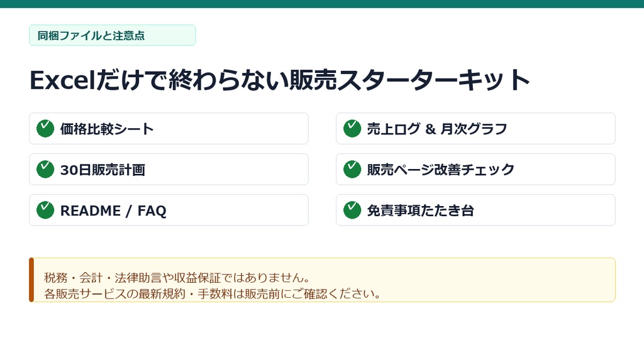This screenshot has height=338, width=644.
Task: Select the 販売ページ改善チェック card
Action: [475, 169]
